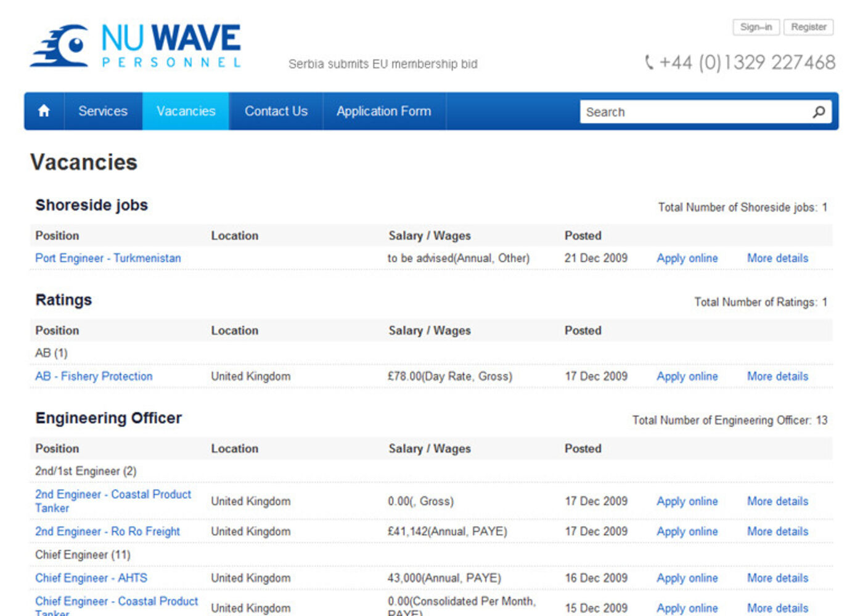The width and height of the screenshot is (863, 616).
Task: Open Chief Engineer - AHTS vacancy
Action: (91, 578)
